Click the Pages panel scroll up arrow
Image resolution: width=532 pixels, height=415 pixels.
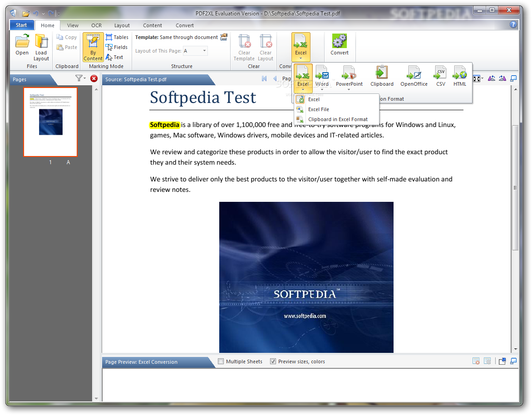tap(96, 89)
